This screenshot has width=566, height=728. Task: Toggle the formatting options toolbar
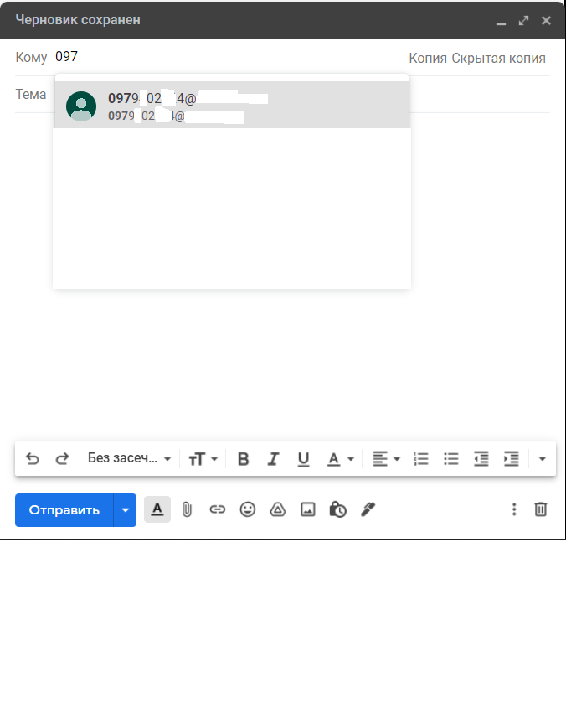(x=157, y=509)
